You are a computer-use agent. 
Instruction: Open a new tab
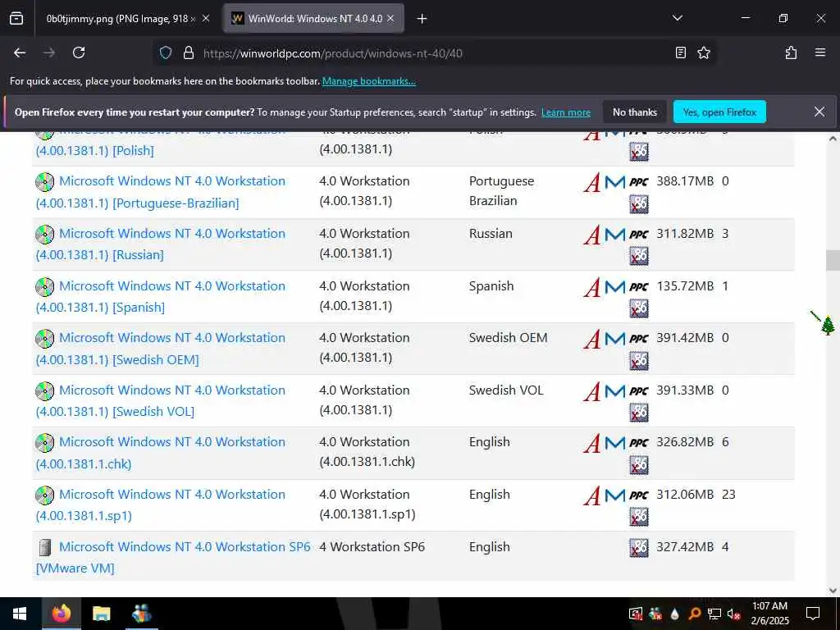click(422, 19)
